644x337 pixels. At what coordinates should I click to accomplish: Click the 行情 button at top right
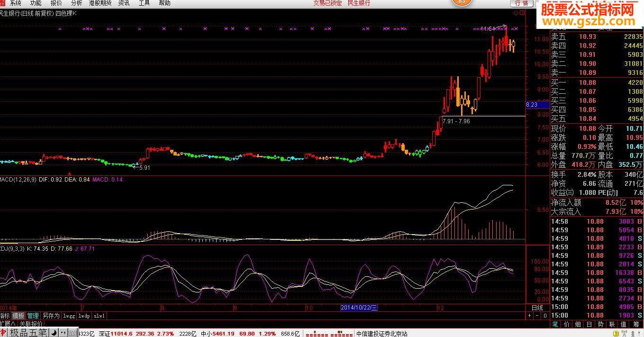pos(521,3)
